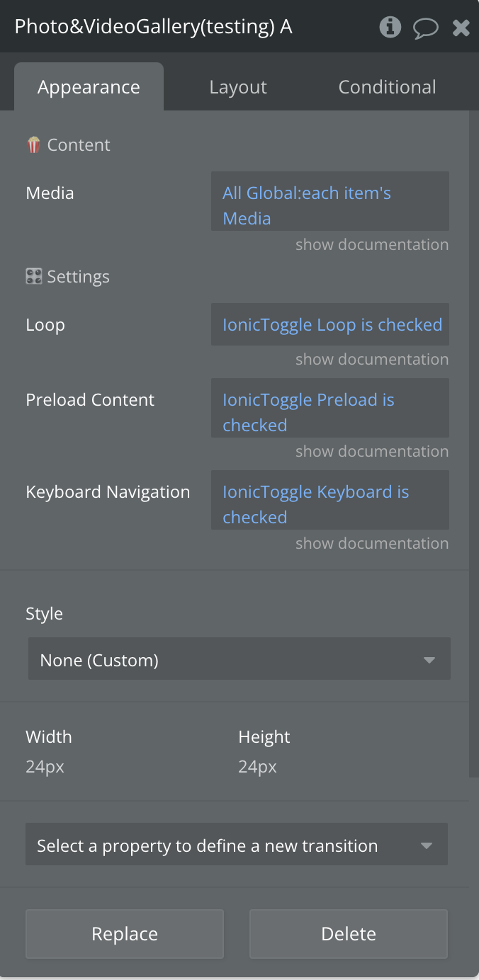Click the info icon in the header
Screen dimensions: 479x980
389,27
